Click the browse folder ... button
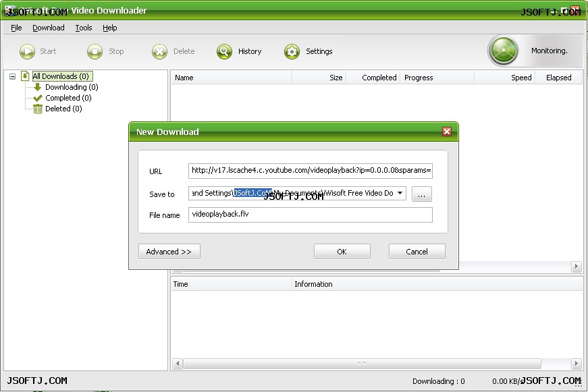 [x=421, y=194]
